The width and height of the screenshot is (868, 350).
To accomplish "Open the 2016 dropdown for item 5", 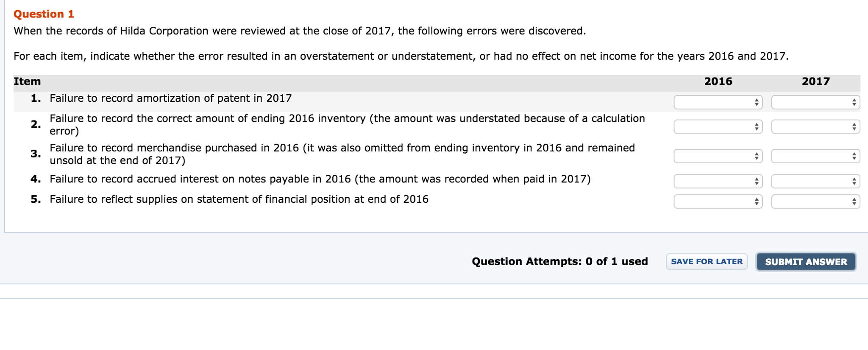I will click(717, 201).
